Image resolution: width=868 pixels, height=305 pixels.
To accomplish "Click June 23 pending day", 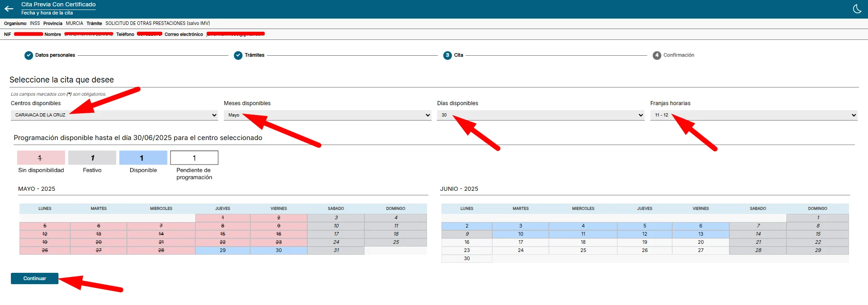I will pos(467,251).
